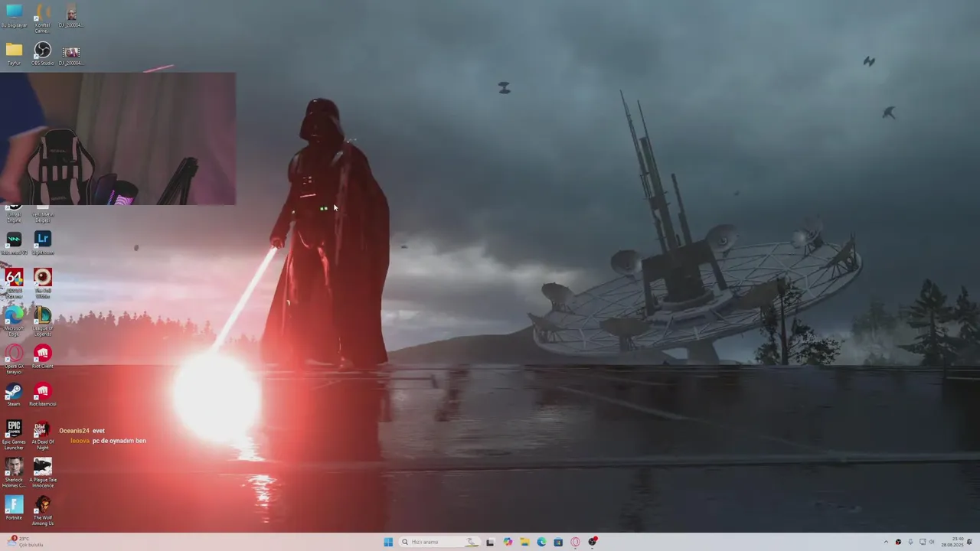Launch the Voicemod V3 shortcut

[14, 243]
